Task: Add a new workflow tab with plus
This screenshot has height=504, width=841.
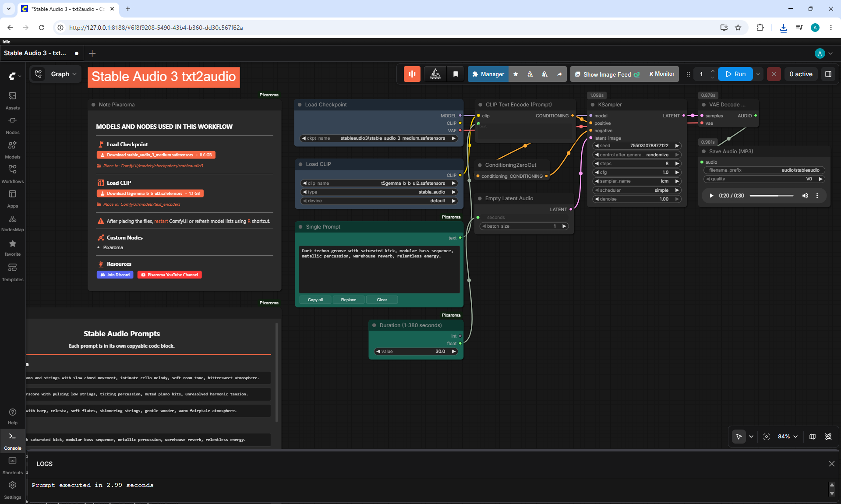Action: pos(92,53)
